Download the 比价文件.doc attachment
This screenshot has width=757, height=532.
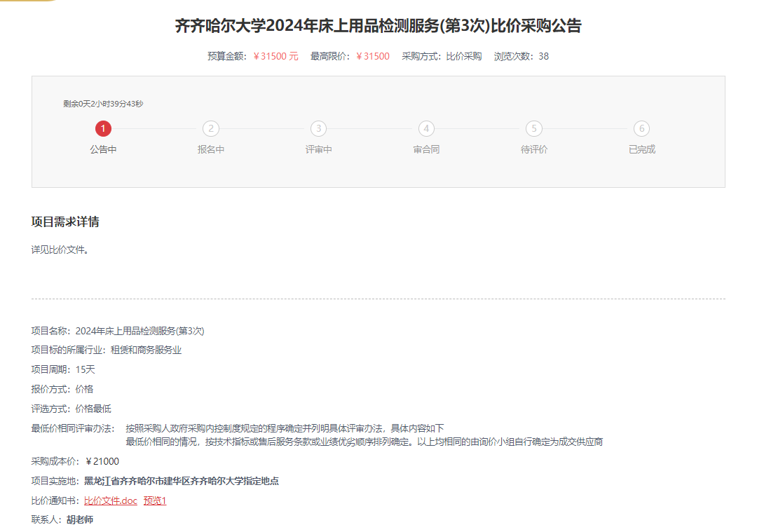111,500
